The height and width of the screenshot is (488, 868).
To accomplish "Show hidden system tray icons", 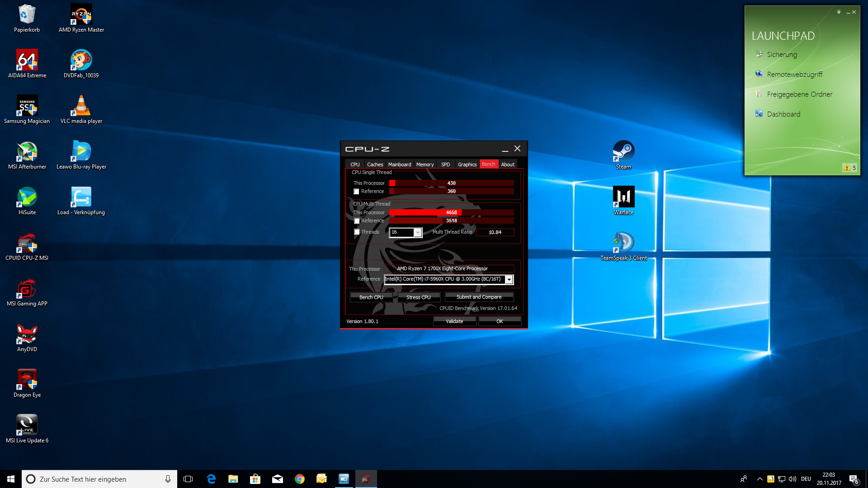I will click(x=759, y=479).
